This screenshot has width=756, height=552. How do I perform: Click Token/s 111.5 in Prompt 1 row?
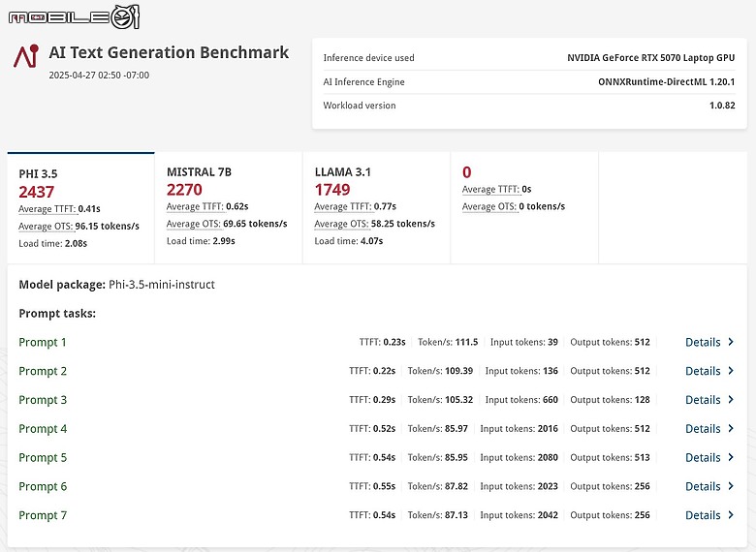point(448,342)
